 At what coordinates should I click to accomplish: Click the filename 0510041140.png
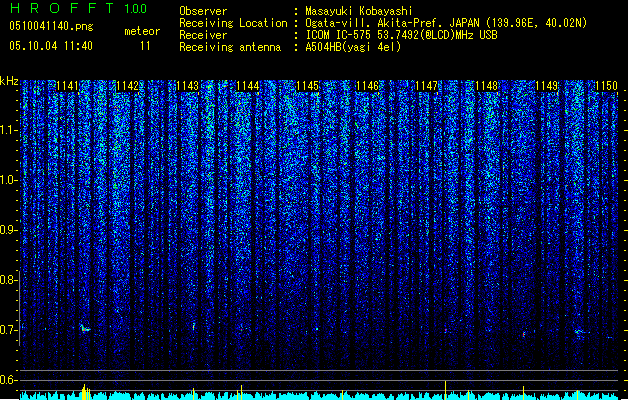point(51,26)
